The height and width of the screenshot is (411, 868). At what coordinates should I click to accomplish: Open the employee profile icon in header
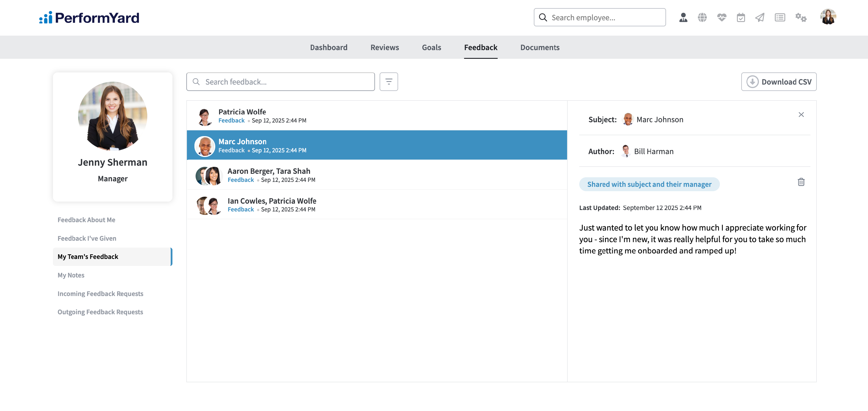click(x=683, y=18)
